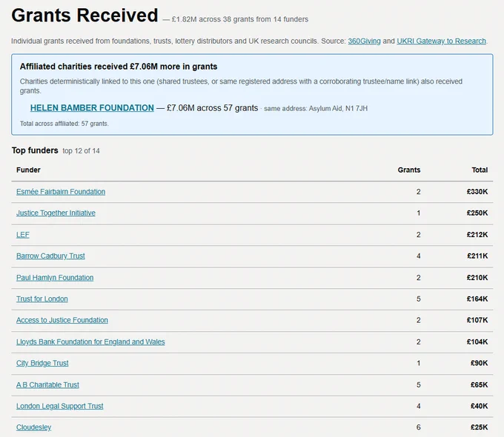Open City Bridge Trust funder link

pyautogui.click(x=42, y=363)
